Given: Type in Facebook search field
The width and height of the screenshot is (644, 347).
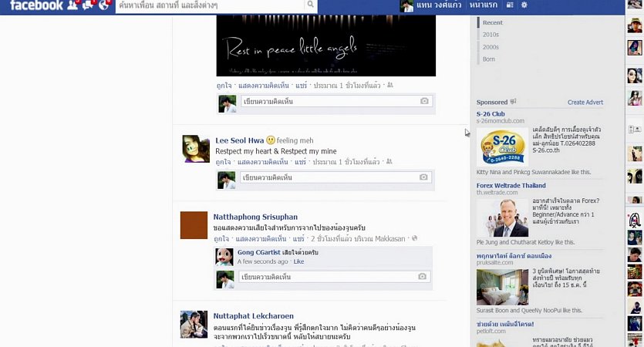Looking at the screenshot, I should [x=208, y=5].
